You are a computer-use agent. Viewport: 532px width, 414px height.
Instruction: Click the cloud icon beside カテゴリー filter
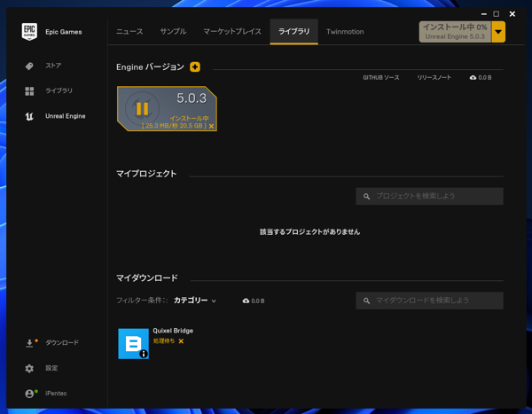pyautogui.click(x=246, y=301)
